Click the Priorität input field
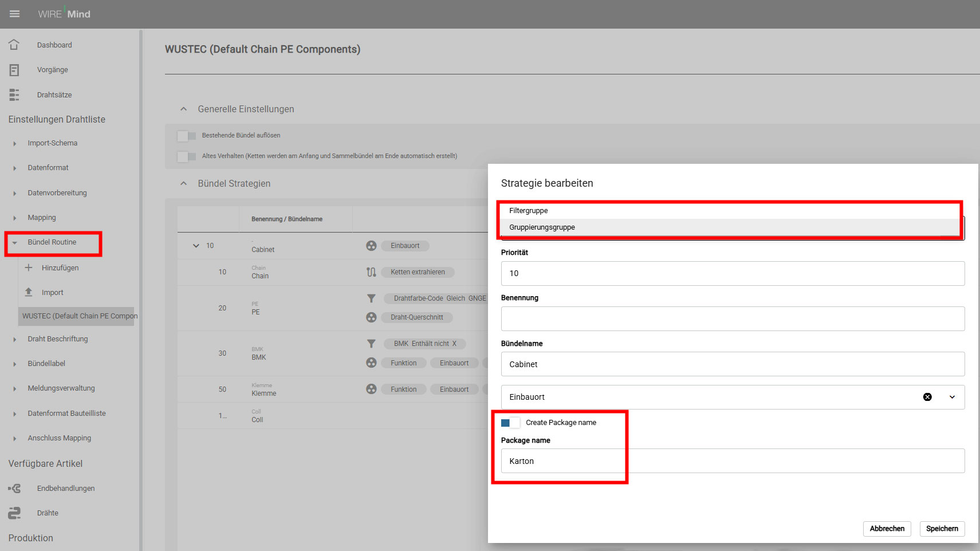 click(732, 273)
